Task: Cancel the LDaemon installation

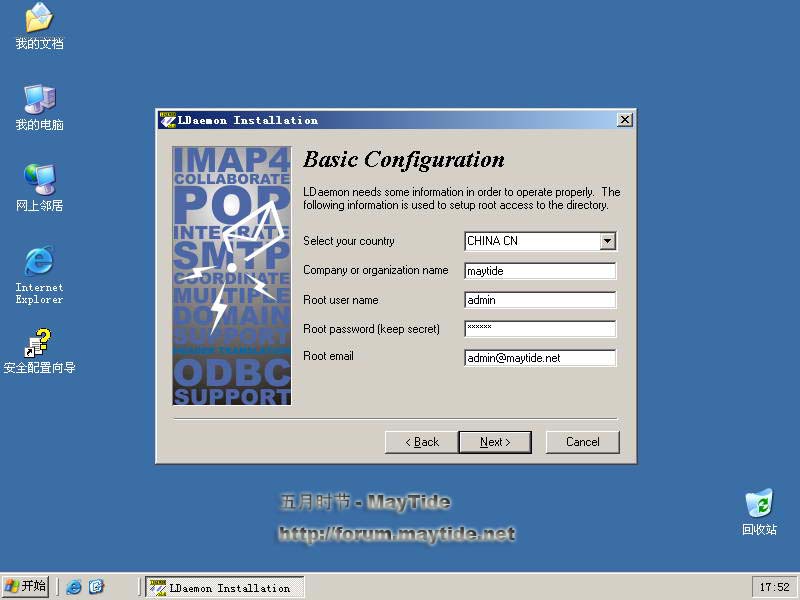Action: 582,442
